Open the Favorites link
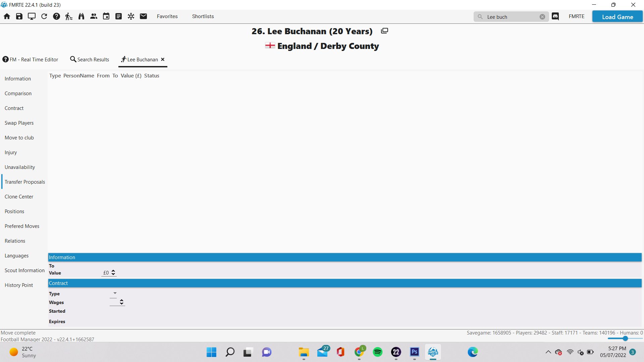Screen dimensions: 644x362 167,16
